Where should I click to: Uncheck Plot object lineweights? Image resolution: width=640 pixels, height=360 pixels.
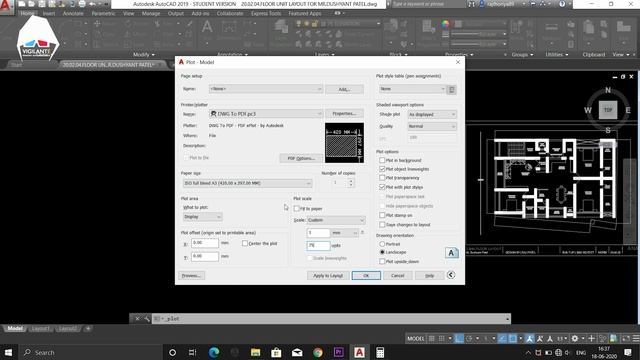(x=382, y=169)
